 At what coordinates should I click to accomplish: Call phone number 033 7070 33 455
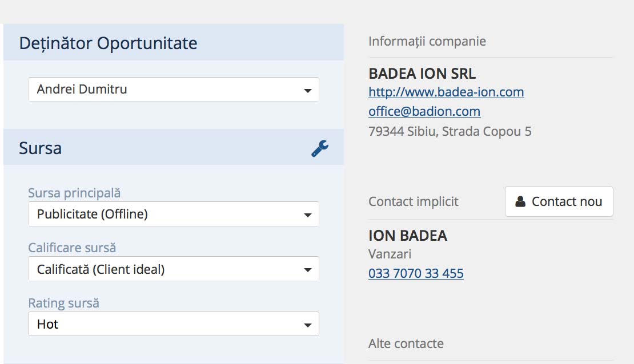point(416,273)
